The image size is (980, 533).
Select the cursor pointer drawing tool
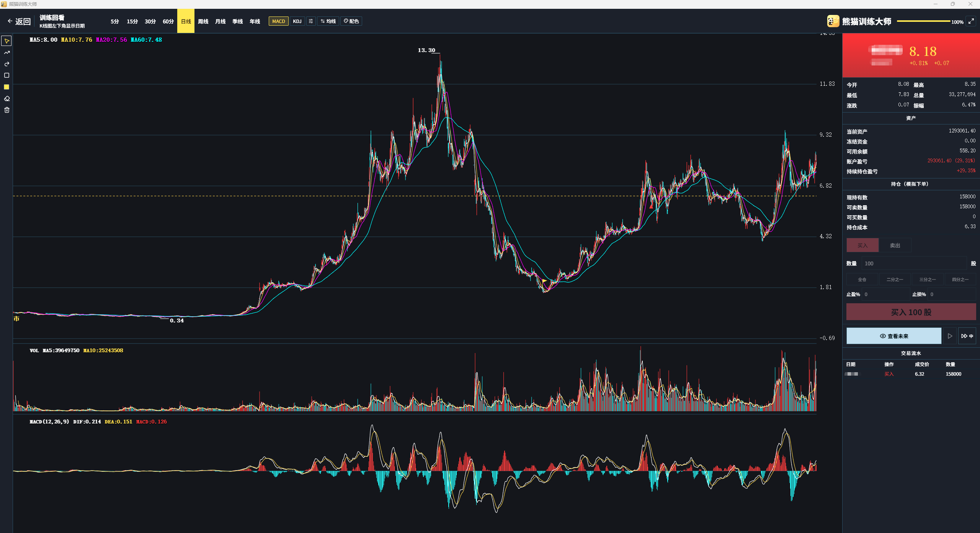click(7, 41)
